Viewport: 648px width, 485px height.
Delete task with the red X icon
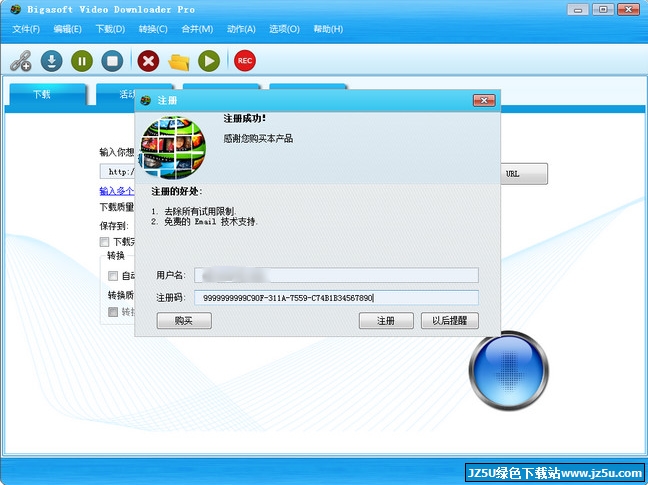pos(148,61)
